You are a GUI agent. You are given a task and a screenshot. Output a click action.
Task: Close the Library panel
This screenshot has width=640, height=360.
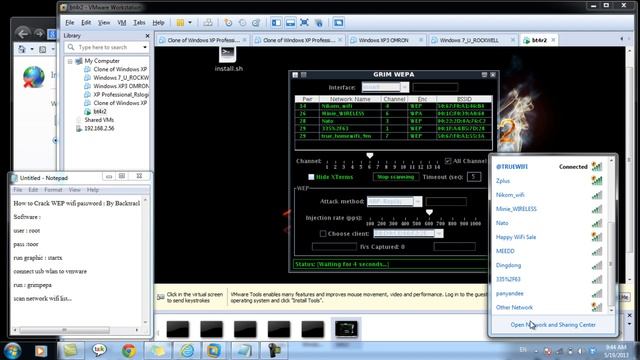[x=147, y=36]
